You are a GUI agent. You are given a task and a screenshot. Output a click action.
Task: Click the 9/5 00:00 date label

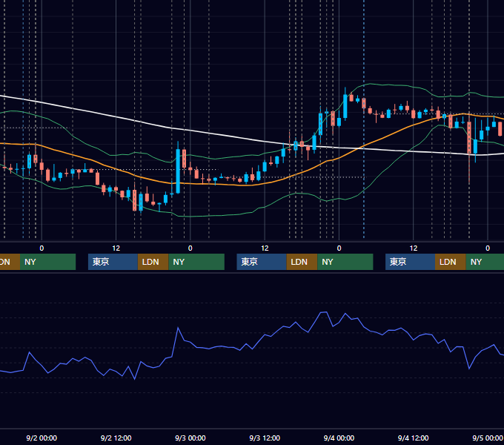coord(488,438)
